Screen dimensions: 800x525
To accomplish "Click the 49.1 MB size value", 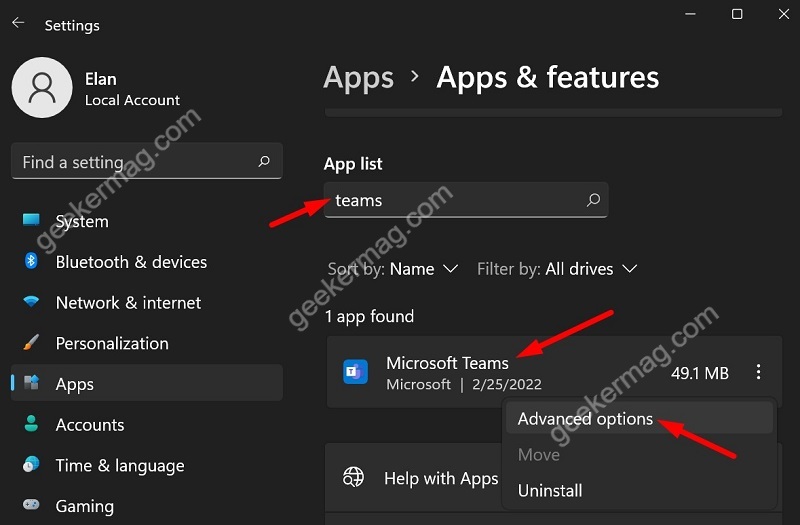I will 699,373.
